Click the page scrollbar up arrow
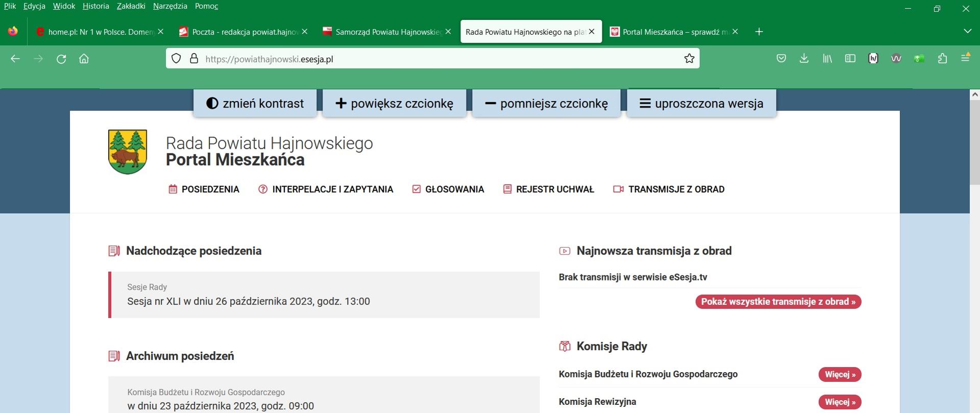 click(974, 94)
